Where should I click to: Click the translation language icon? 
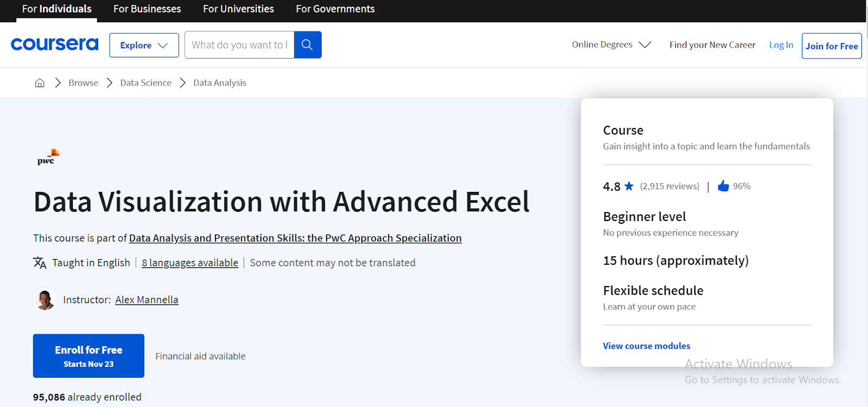[40, 263]
